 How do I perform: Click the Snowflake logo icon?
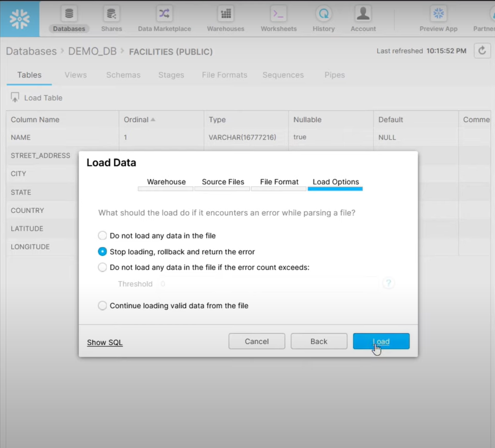point(20,19)
